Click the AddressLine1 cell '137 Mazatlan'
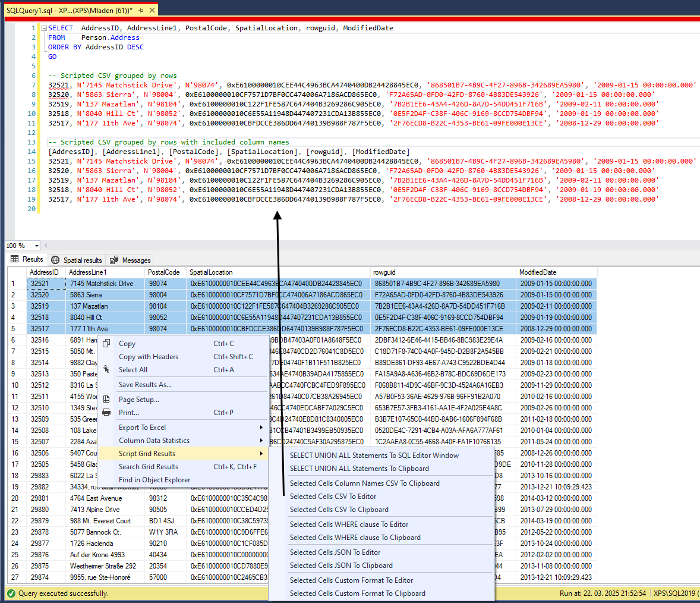Image resolution: width=700 pixels, height=603 pixels. (105, 306)
